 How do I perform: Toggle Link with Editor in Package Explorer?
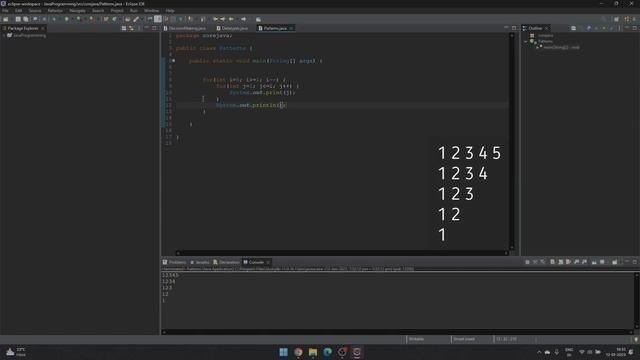(x=131, y=28)
